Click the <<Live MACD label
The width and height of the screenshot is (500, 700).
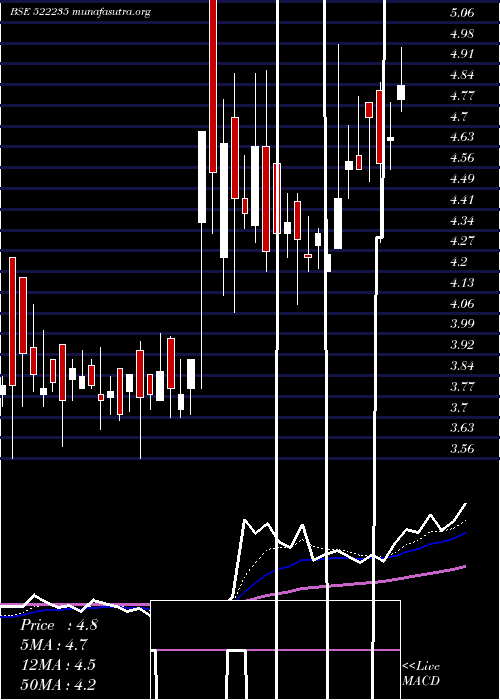point(421,673)
